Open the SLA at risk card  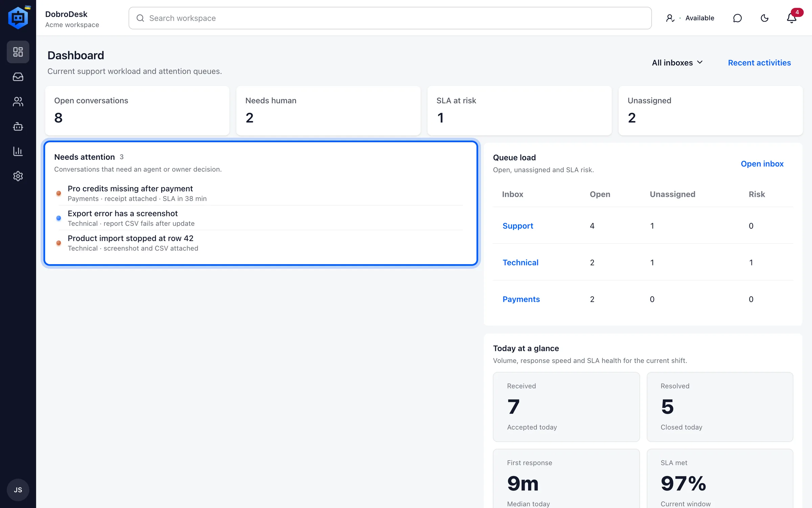coord(519,111)
